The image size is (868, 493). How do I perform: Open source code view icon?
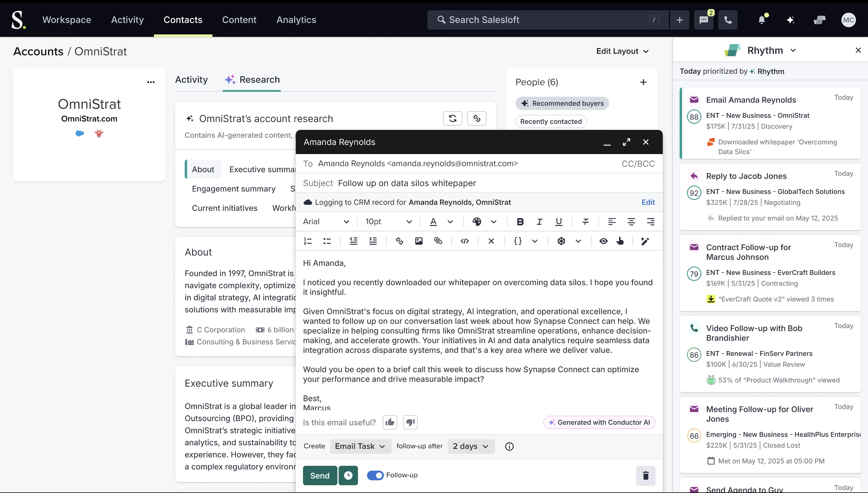tap(465, 241)
